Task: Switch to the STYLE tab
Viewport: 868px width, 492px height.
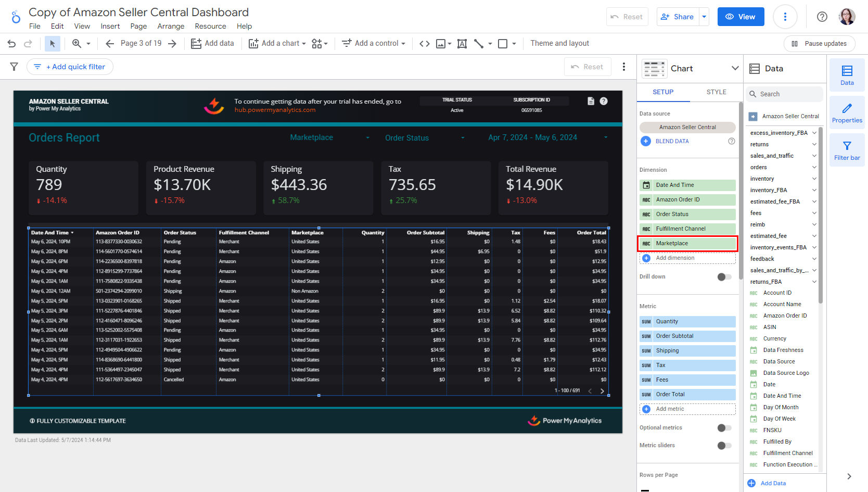Action: (x=716, y=92)
